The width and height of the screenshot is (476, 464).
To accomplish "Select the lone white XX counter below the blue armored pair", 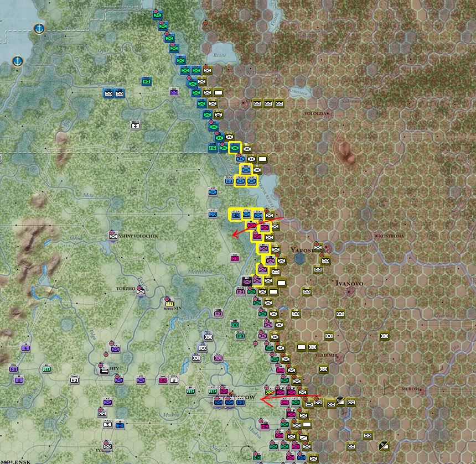I will point(136,125).
